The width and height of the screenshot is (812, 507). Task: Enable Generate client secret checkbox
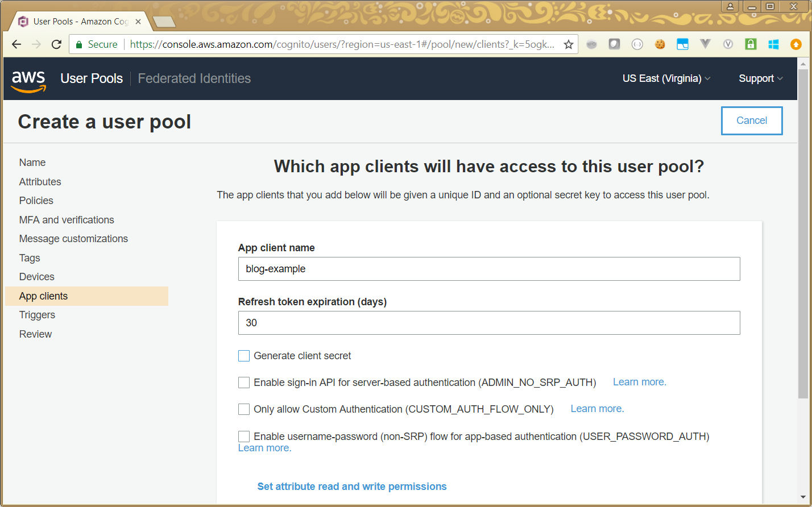244,356
